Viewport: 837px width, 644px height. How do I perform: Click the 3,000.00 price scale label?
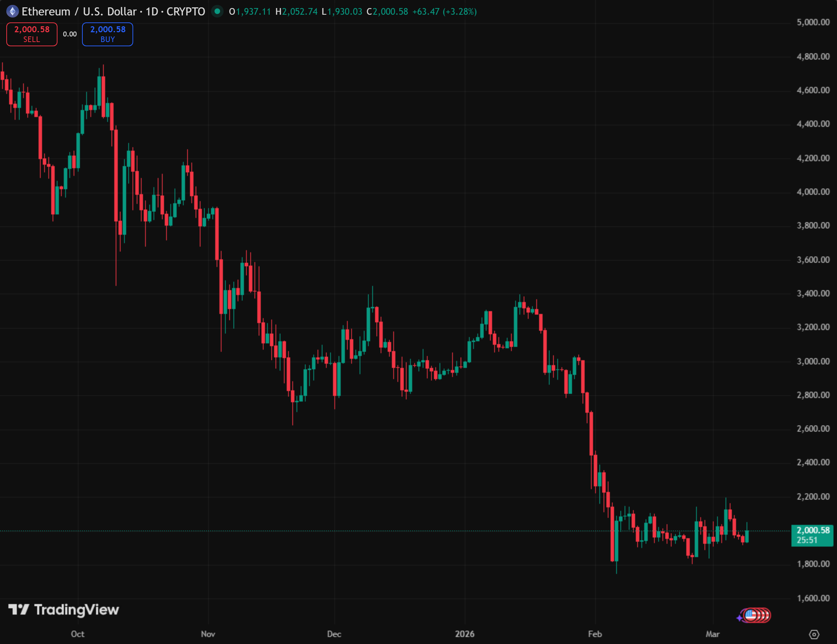(813, 361)
